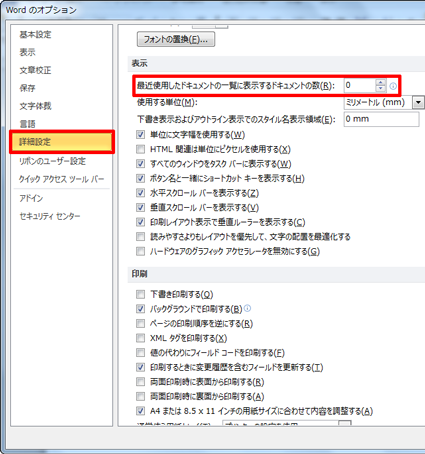Screen dimensions: 425x454
Task: Enable 値の代わりにフィールド コードを印刷する
Action: tap(140, 353)
